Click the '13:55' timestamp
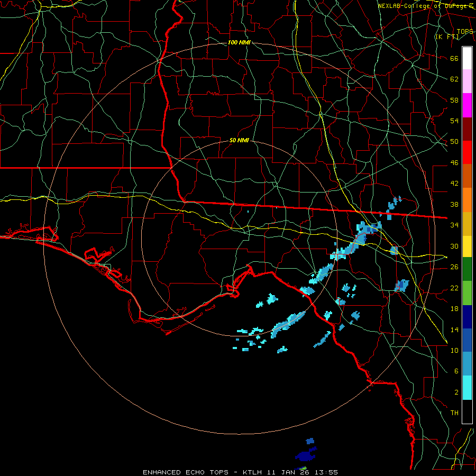Viewport: 476px width, 476px height. pyautogui.click(x=327, y=472)
